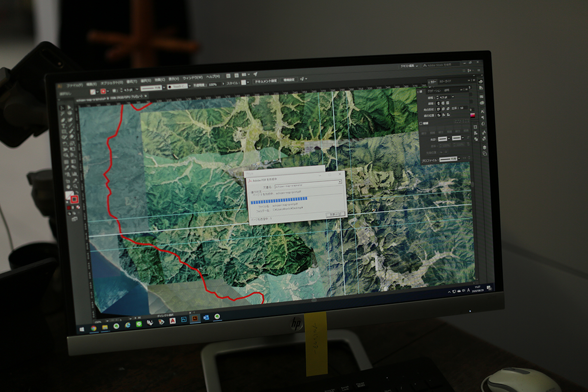Switch to the グラデーション tab
The image size is (588, 392).
click(x=433, y=91)
